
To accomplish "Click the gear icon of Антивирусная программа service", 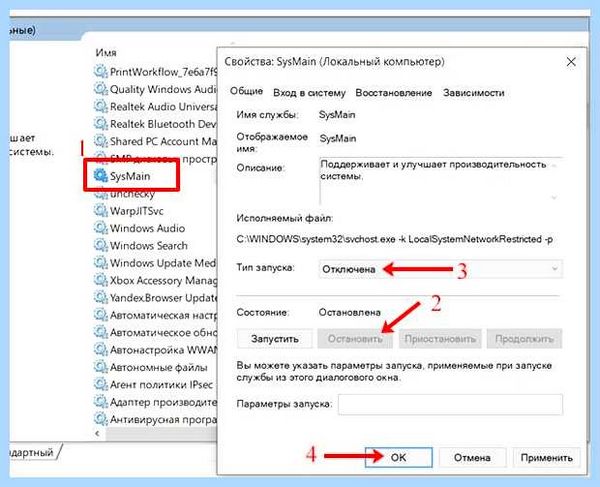I will pos(101,419).
